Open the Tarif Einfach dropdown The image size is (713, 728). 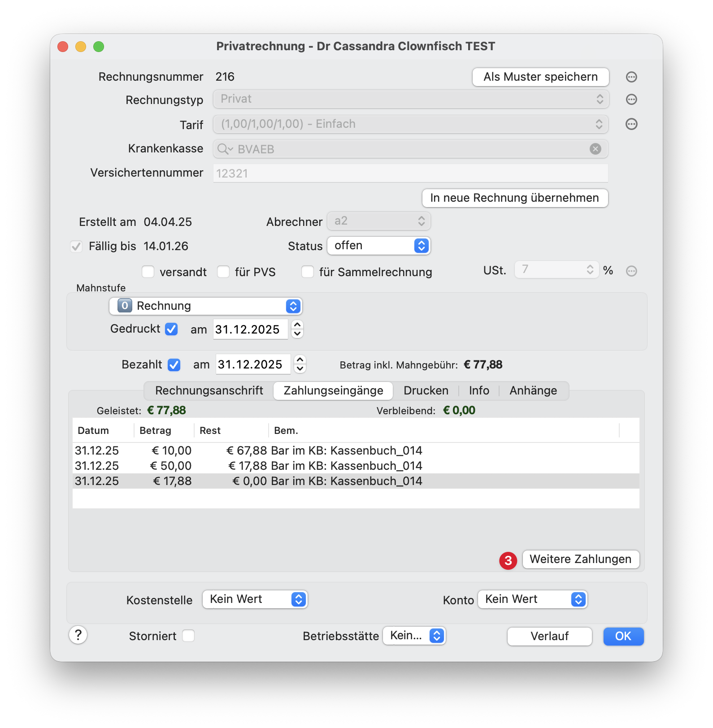[x=411, y=124]
